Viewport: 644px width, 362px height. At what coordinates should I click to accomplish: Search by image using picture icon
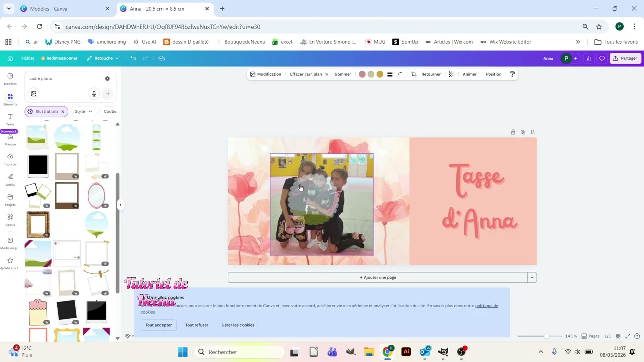pos(34,94)
